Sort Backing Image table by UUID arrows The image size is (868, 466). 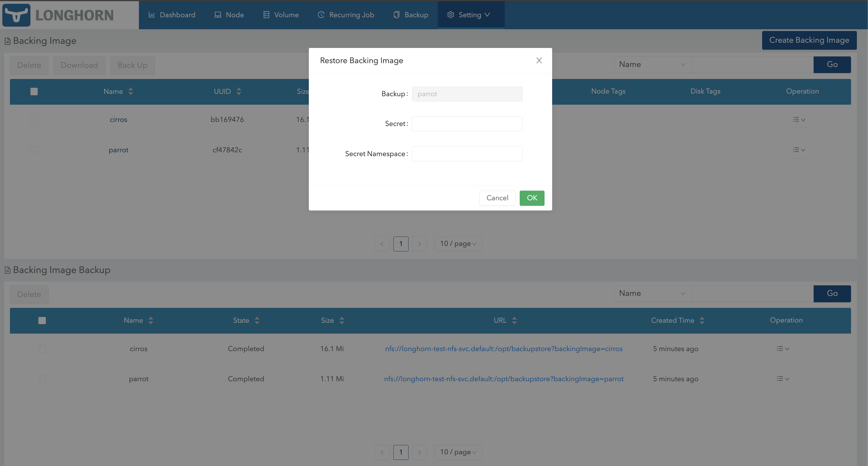[x=239, y=91]
